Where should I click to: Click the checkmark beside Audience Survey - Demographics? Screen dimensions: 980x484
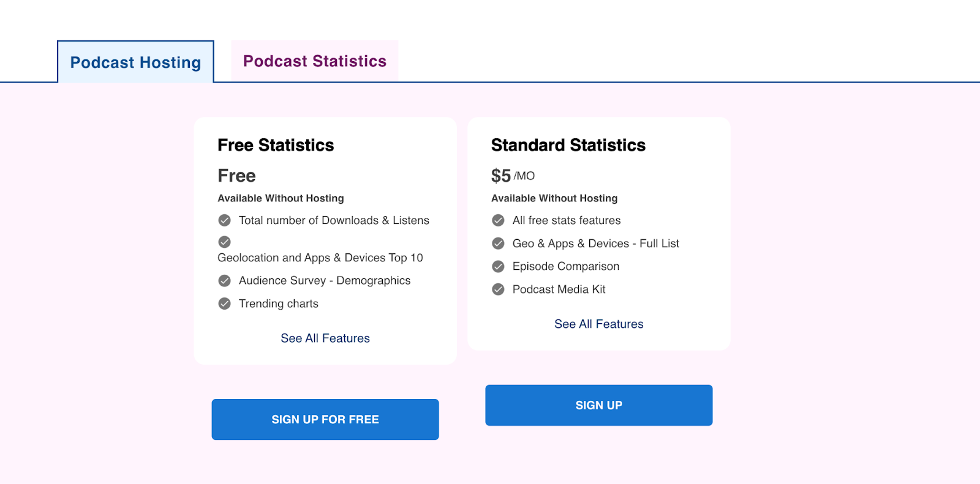[x=224, y=280]
